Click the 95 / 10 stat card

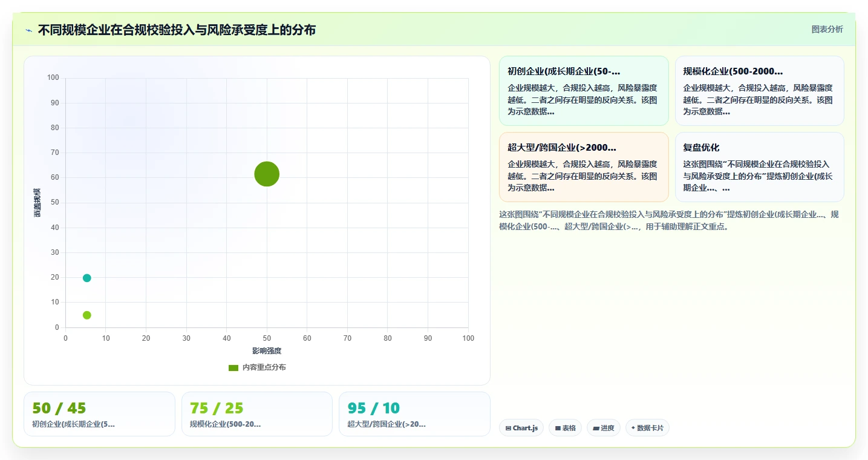(414, 414)
